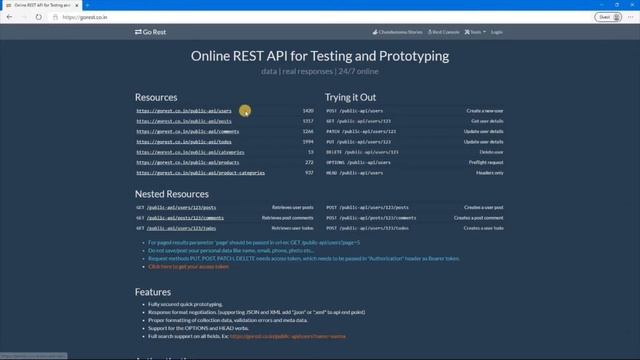Screen dimensions: 640x360
Task: Click the orange get access token link
Action: (x=188, y=267)
